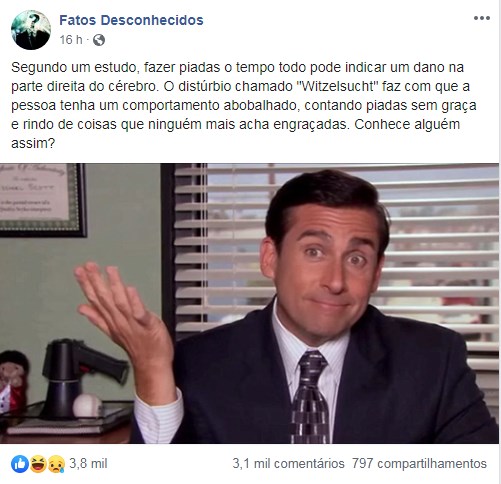Open the 797 compartilhamentos link
This screenshot has width=501, height=484.
(419, 464)
